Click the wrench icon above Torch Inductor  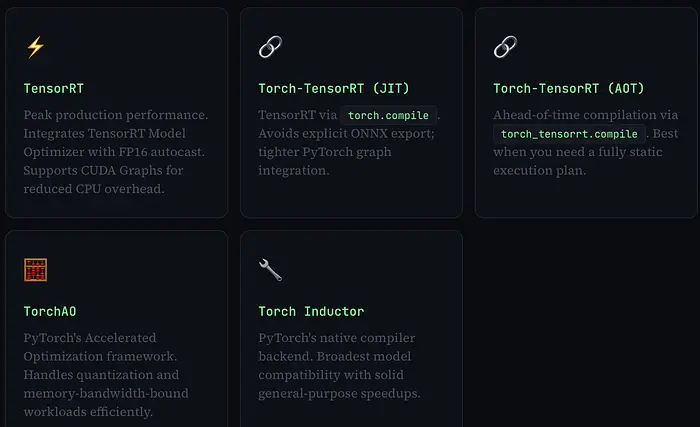[x=270, y=270]
